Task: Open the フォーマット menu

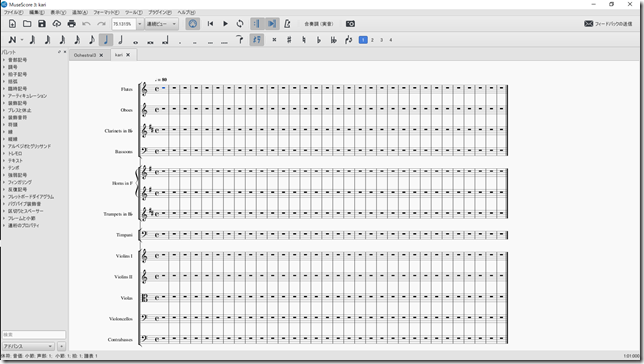Action: pos(106,12)
